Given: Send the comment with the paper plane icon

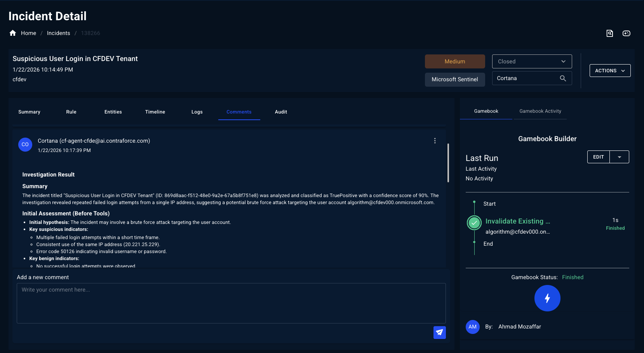Looking at the screenshot, I should coord(439,333).
